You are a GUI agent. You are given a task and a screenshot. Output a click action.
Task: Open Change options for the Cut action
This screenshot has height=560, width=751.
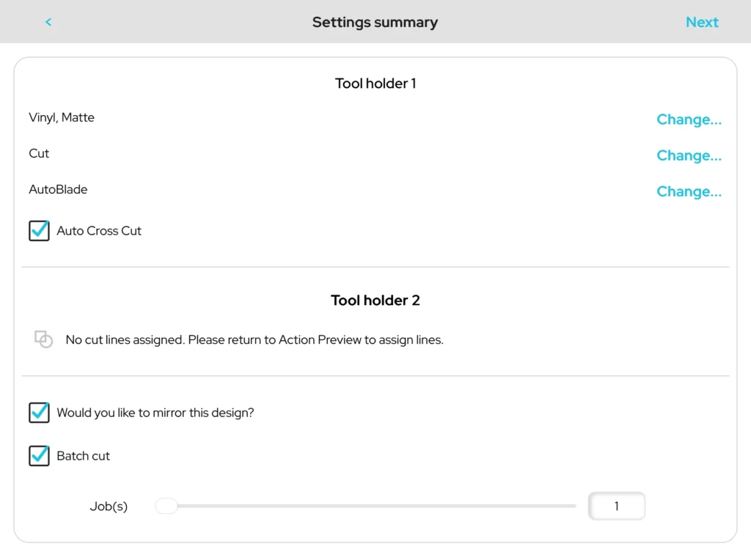(x=689, y=155)
